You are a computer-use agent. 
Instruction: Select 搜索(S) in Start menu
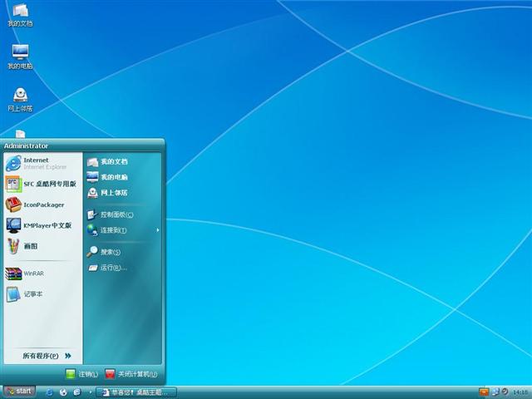pyautogui.click(x=110, y=252)
